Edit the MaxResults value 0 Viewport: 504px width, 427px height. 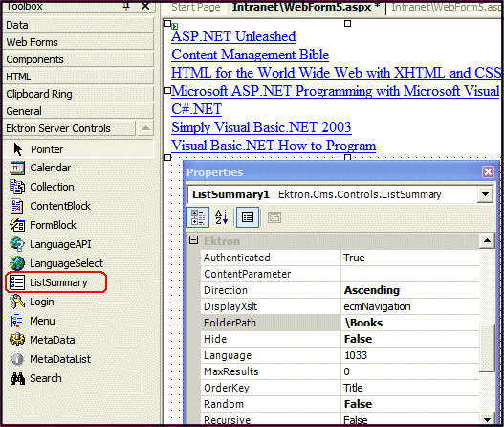click(x=410, y=371)
